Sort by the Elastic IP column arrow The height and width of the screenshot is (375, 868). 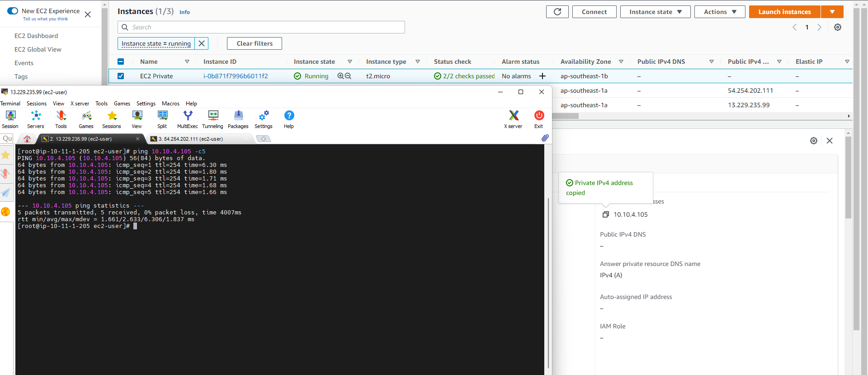pyautogui.click(x=847, y=62)
